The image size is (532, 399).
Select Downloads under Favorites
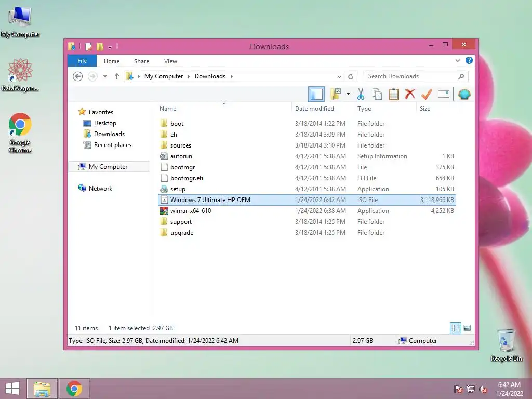click(109, 134)
